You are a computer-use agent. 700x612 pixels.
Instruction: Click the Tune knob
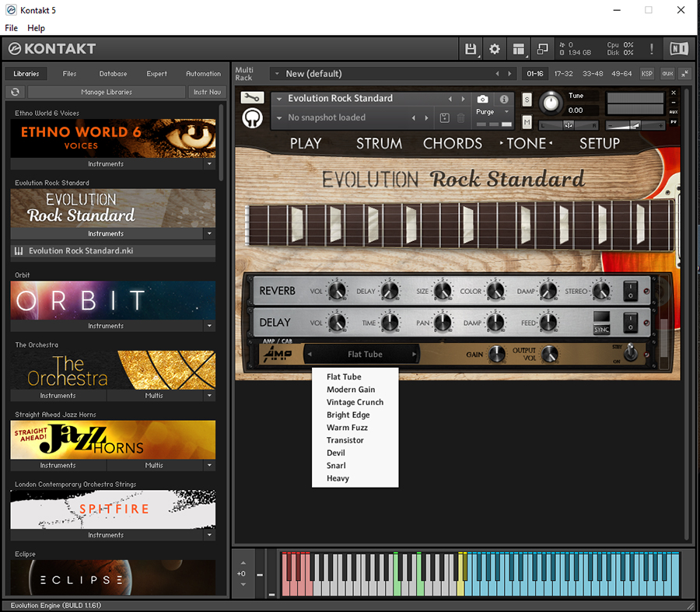coord(551,103)
